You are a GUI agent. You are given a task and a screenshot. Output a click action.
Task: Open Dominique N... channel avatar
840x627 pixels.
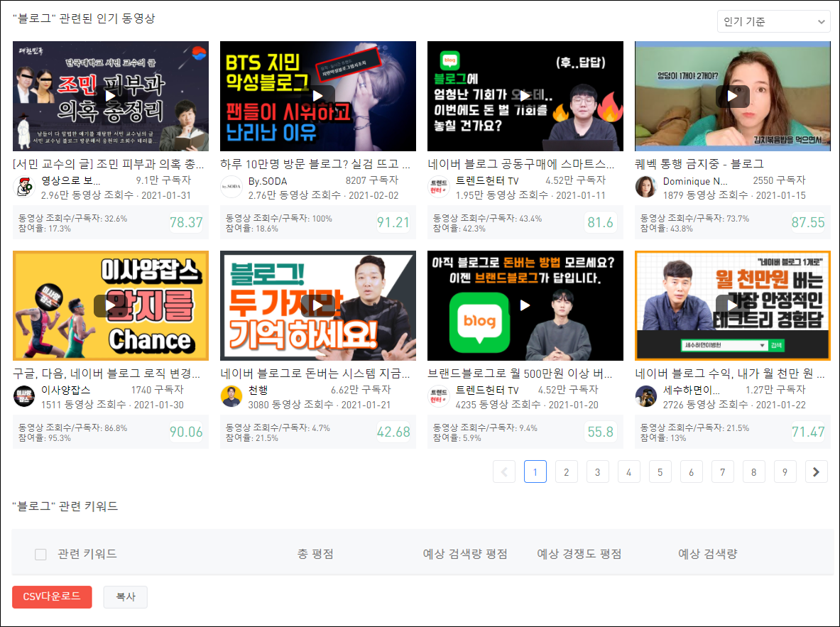(645, 187)
